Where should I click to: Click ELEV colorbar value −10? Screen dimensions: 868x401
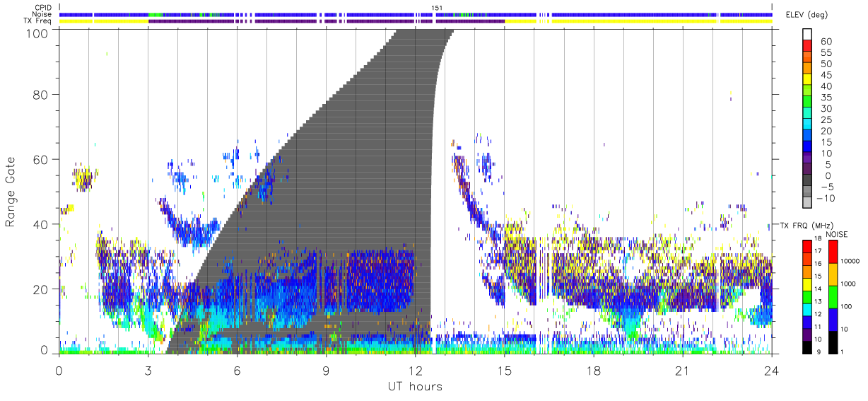tap(824, 197)
